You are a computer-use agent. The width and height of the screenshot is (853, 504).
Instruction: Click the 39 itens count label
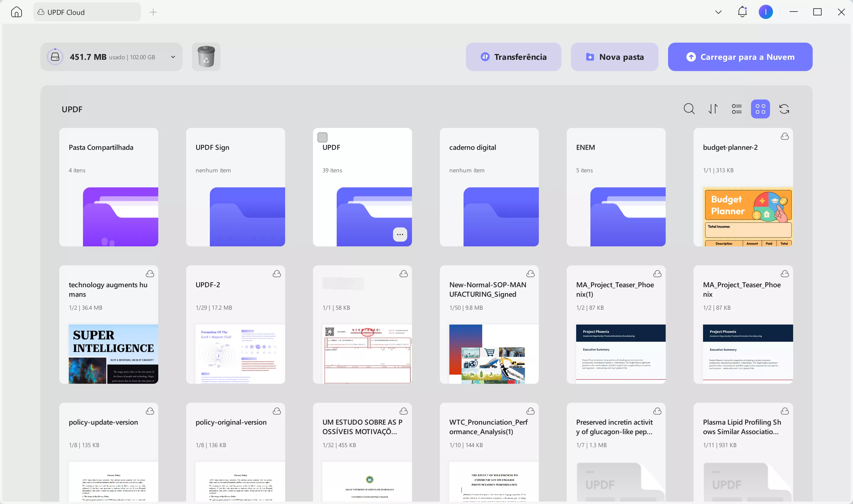tap(332, 170)
